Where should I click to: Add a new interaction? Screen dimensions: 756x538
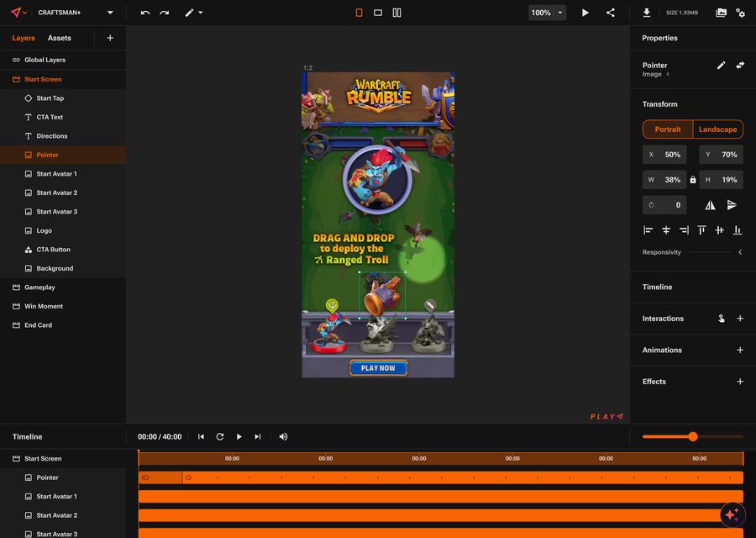[x=740, y=319]
